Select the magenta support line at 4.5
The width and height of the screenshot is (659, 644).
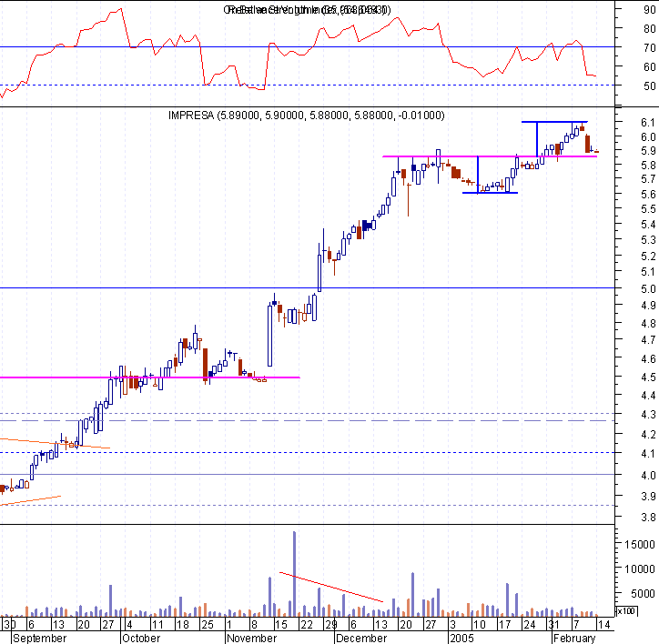pos(150,377)
